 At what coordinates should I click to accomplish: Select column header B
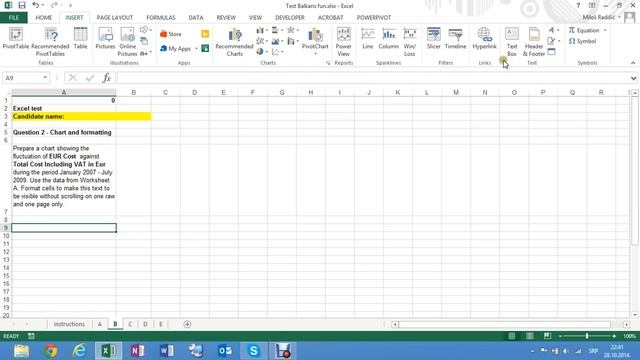pyautogui.click(x=133, y=93)
